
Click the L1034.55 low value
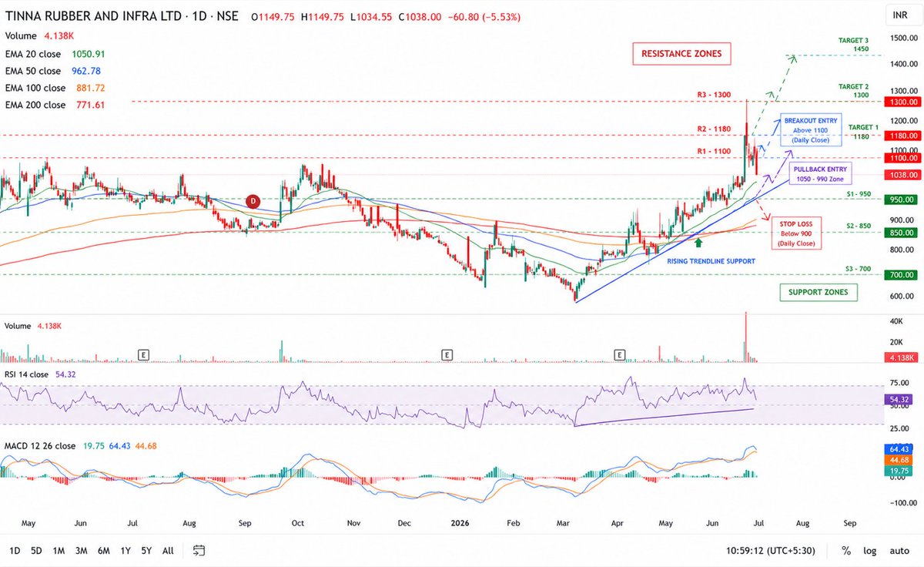click(370, 15)
